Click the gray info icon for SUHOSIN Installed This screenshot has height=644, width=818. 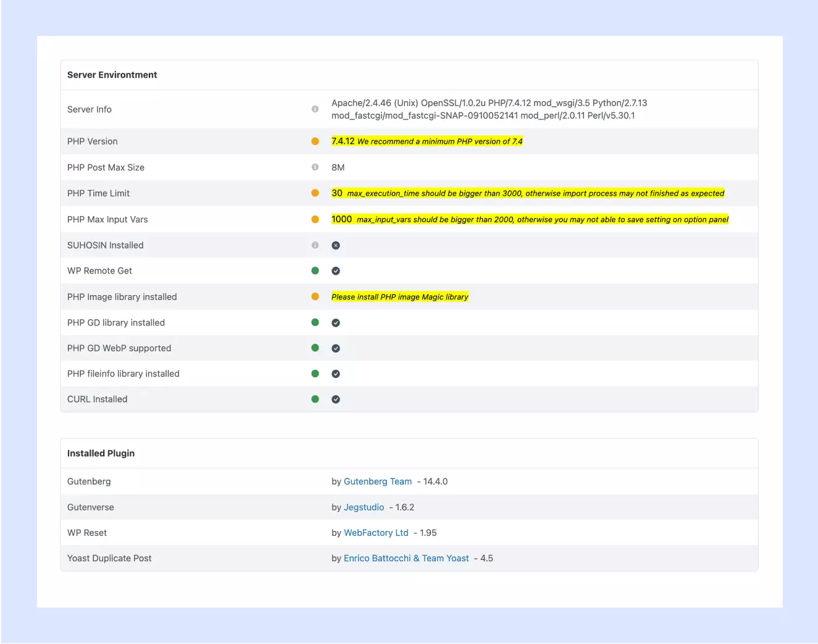[315, 245]
